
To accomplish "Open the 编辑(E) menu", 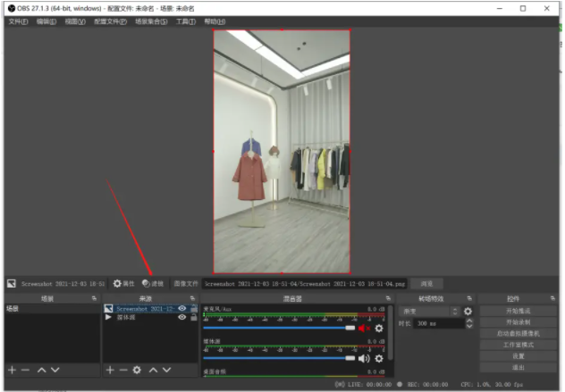I will click(x=46, y=21).
